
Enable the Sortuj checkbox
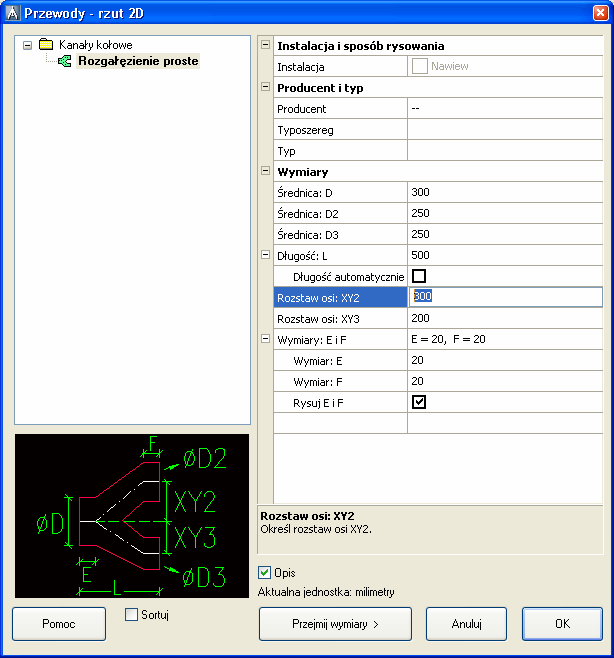(x=131, y=615)
